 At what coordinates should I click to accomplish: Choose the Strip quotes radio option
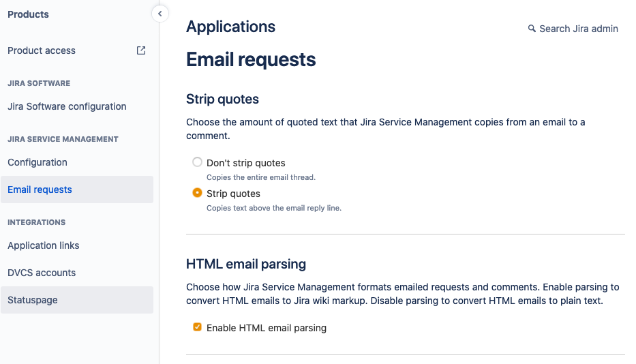198,193
